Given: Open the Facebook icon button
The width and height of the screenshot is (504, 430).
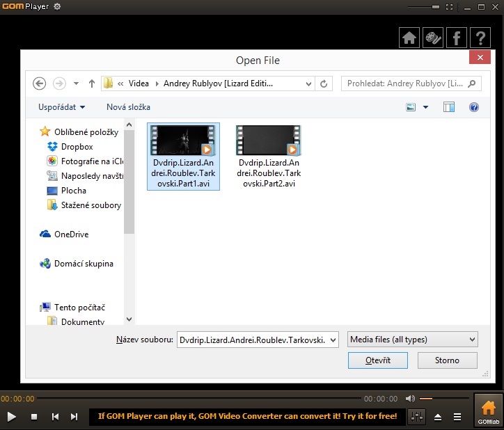Looking at the screenshot, I should tap(457, 38).
